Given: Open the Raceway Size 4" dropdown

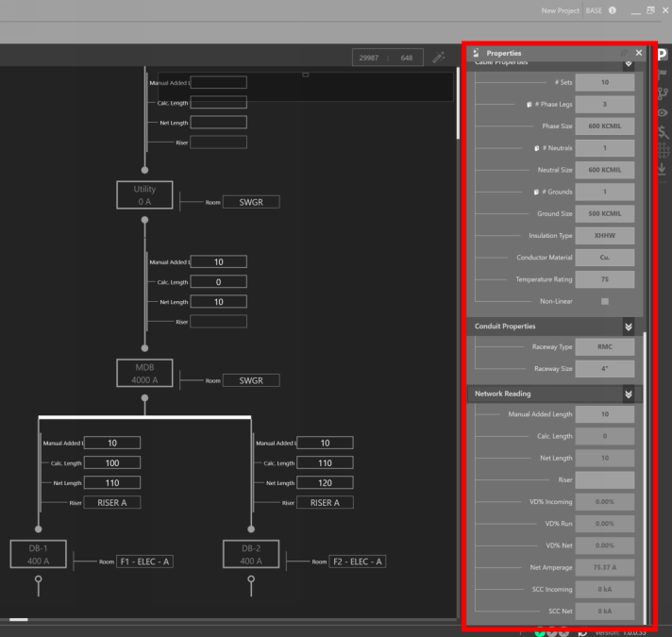Looking at the screenshot, I should (605, 368).
